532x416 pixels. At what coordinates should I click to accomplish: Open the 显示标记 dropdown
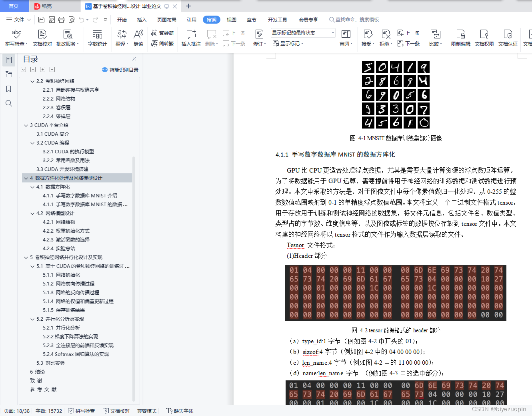(288, 43)
